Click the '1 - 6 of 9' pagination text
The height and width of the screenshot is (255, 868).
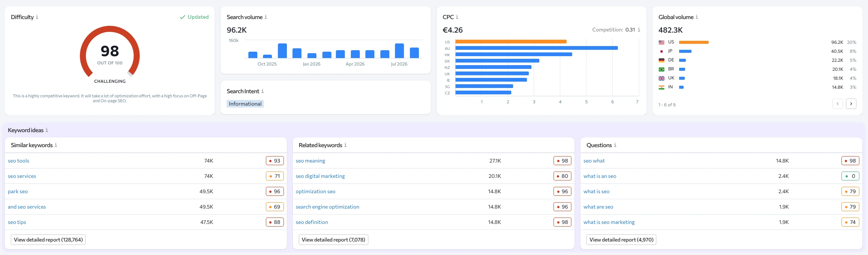pyautogui.click(x=667, y=105)
